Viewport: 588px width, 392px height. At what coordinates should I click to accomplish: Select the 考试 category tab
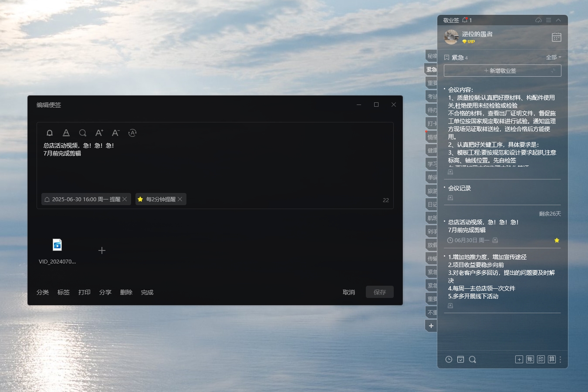(431, 96)
